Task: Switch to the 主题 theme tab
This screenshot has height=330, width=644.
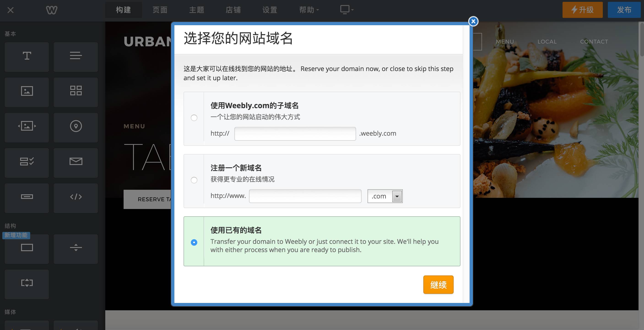Action: point(197,10)
